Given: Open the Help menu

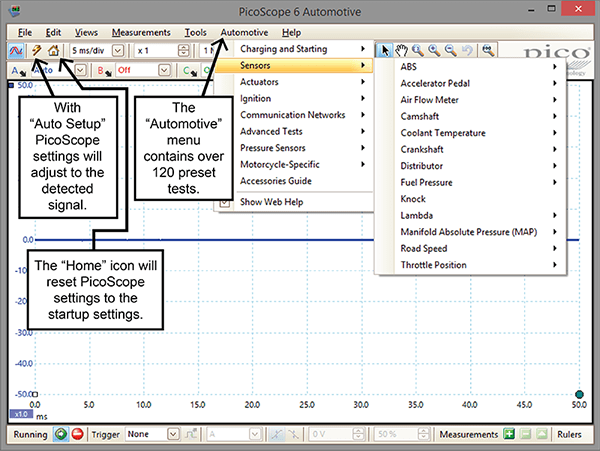Looking at the screenshot, I should [x=292, y=33].
